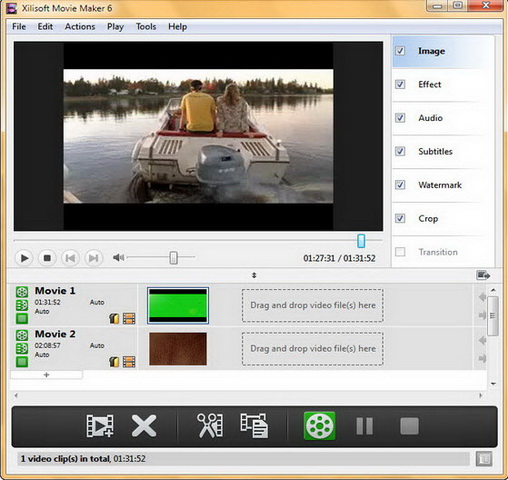Image resolution: width=508 pixels, height=480 pixels.
Task: Click the merge/copy clips toolbar icon
Action: [254, 426]
